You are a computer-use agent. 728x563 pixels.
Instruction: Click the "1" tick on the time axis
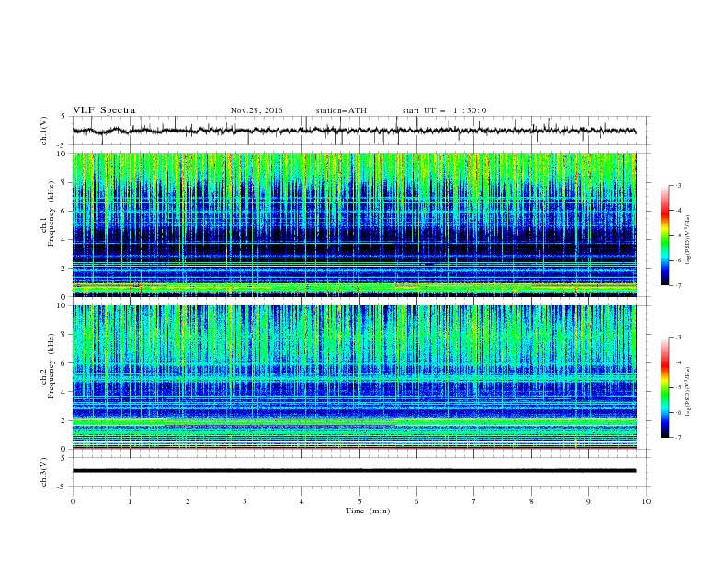coord(130,501)
